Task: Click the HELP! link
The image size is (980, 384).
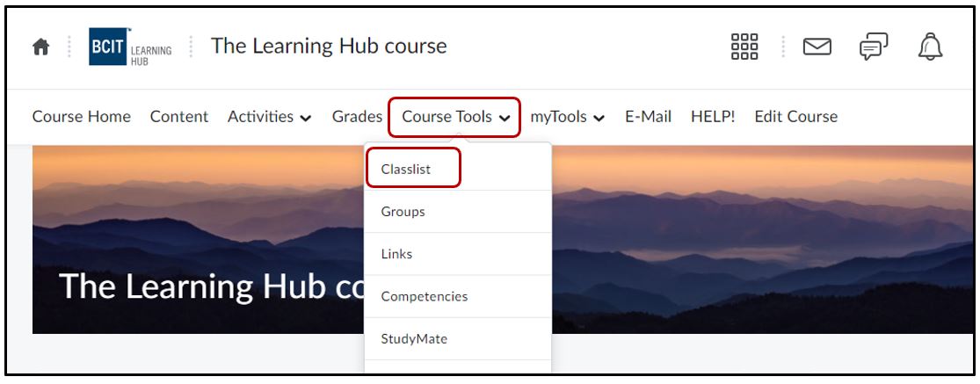Action: point(713,117)
